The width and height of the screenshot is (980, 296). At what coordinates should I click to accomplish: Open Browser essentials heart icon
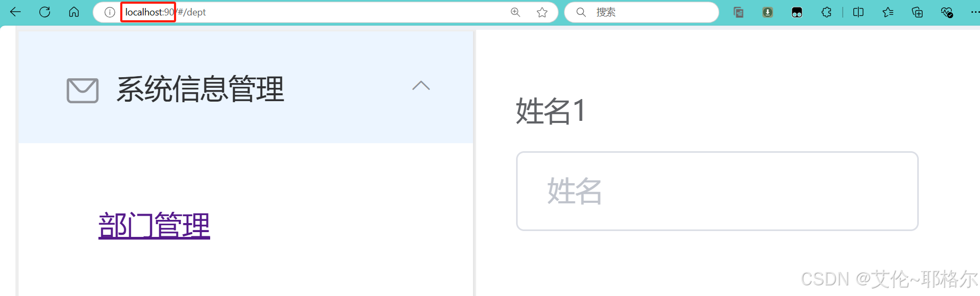946,12
